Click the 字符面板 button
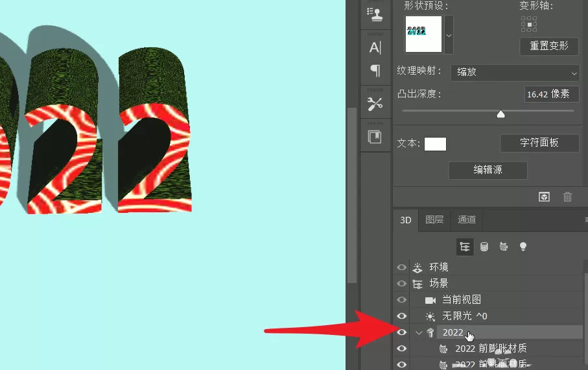The height and width of the screenshot is (370, 588). [x=539, y=143]
